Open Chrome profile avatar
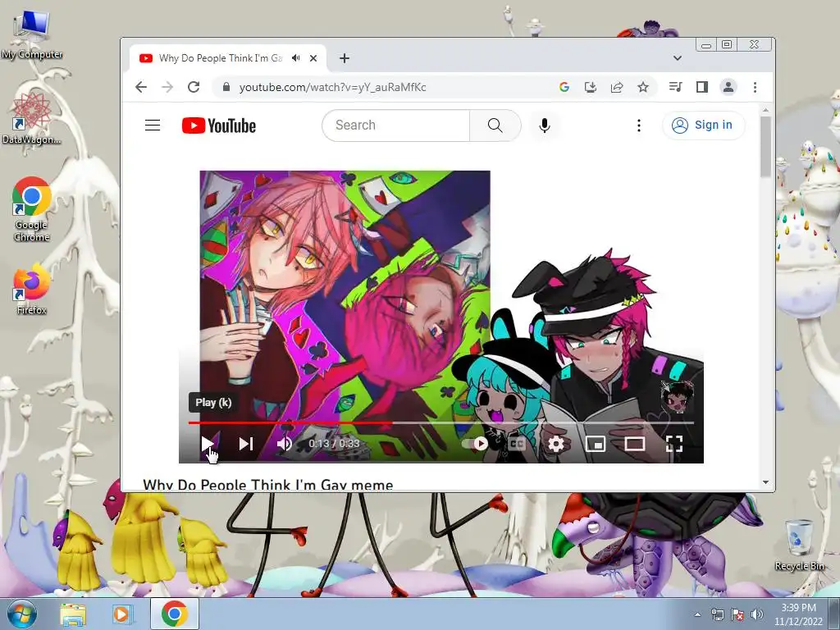This screenshot has height=630, width=840. 728,87
